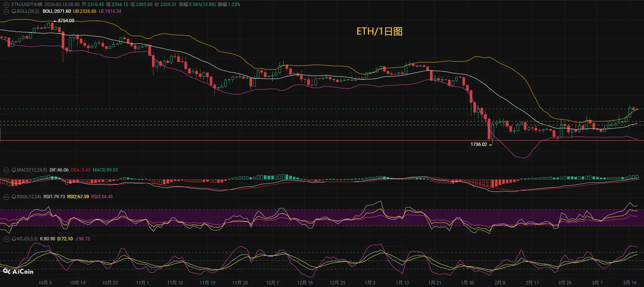This screenshot has height=287, width=644.
Task: Click the high price 2334.15
Action: coord(120,5)
